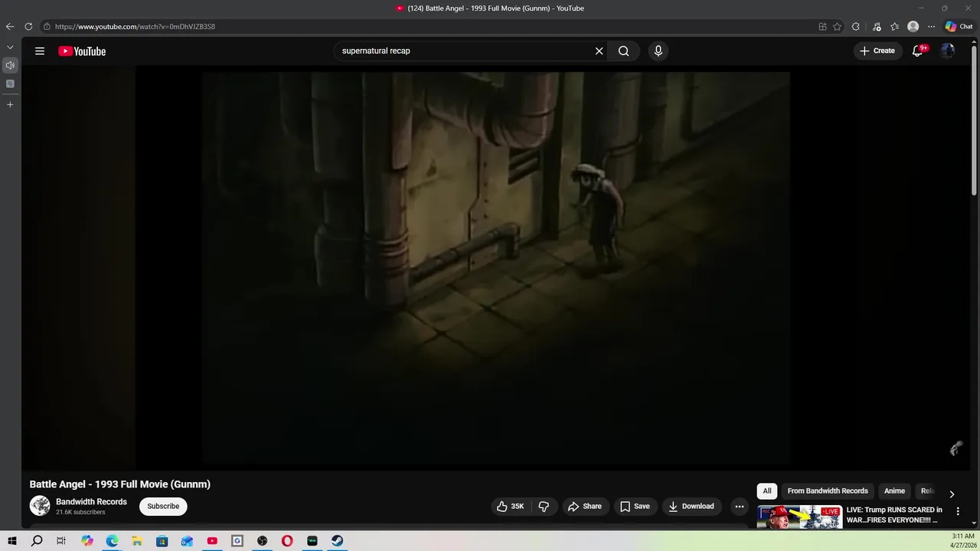Share the Battle Angel video
This screenshot has height=551, width=980.
click(x=585, y=507)
